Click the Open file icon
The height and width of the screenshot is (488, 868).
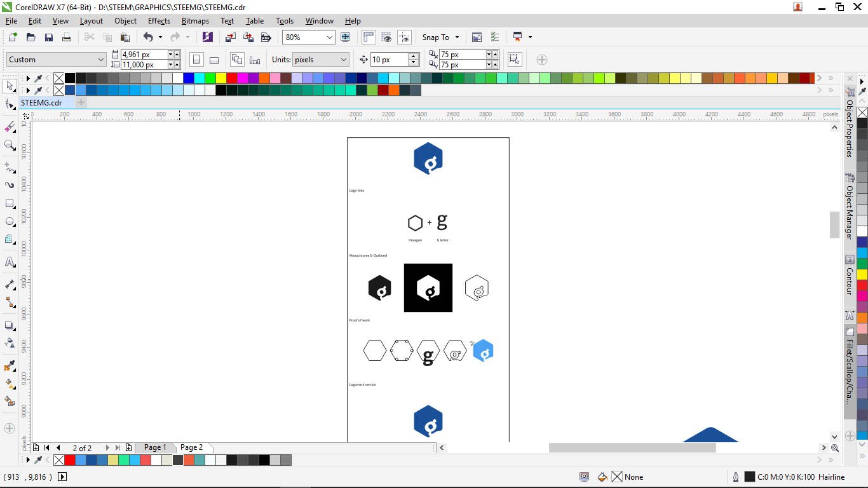click(31, 37)
